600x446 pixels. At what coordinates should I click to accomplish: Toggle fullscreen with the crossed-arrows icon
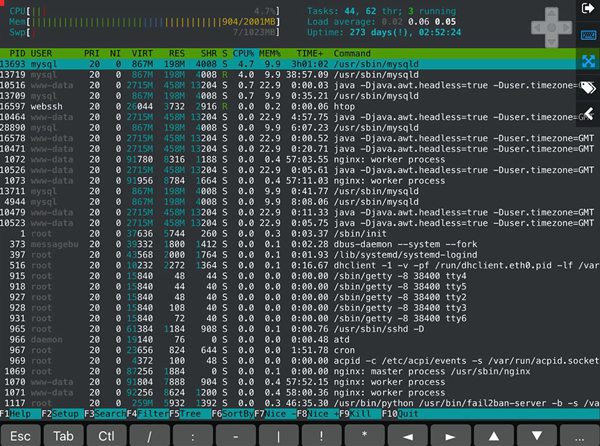pyautogui.click(x=587, y=61)
